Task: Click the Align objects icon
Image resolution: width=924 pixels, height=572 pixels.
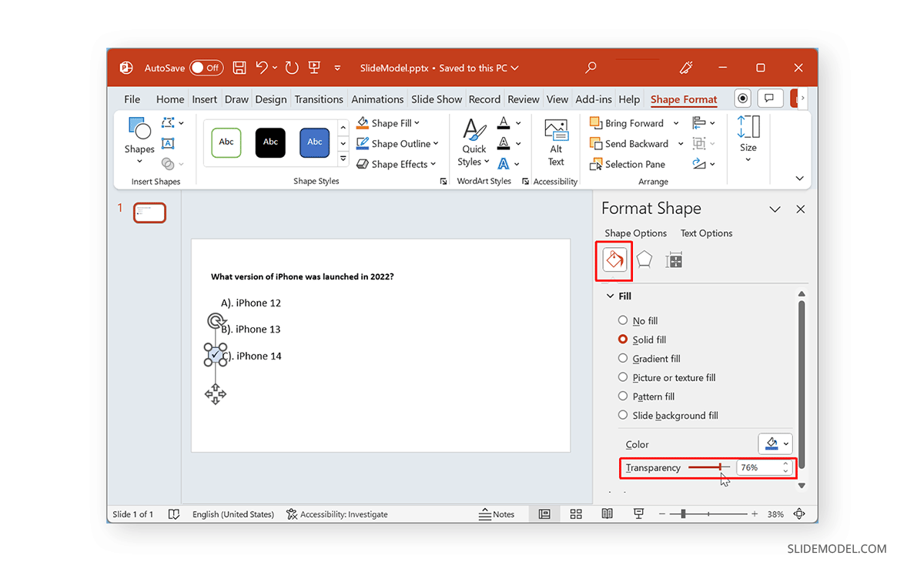Action: coord(699,123)
